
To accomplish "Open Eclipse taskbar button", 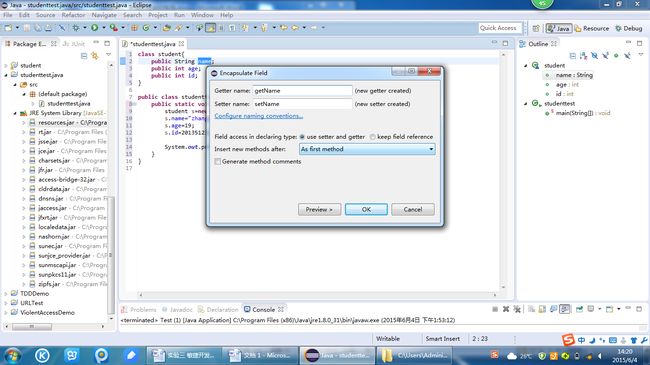I will 337,355.
